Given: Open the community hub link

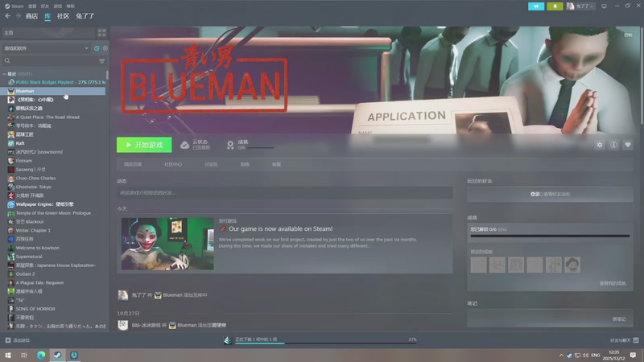Looking at the screenshot, I should 173,164.
